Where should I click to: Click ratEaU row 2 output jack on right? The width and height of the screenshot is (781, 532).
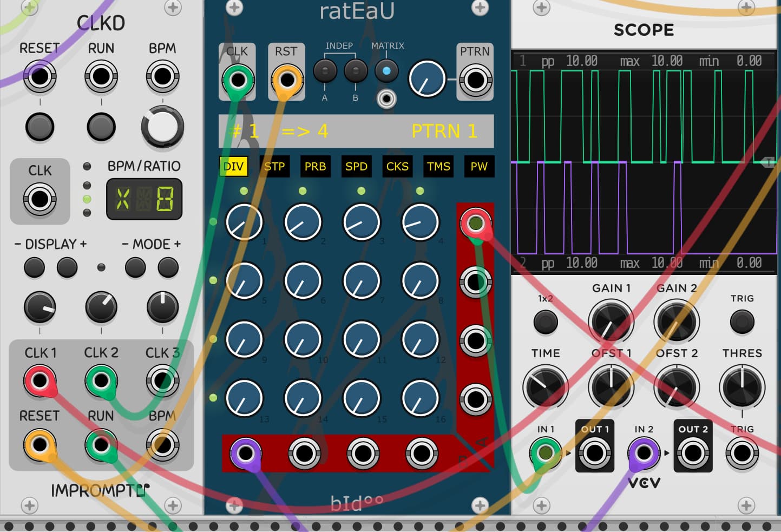(x=476, y=282)
